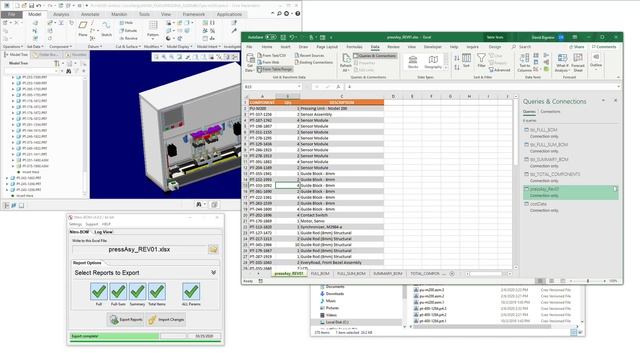This screenshot has width=640, height=360.
Task: Uncheck the Summary report checkbox
Action: pos(138,291)
